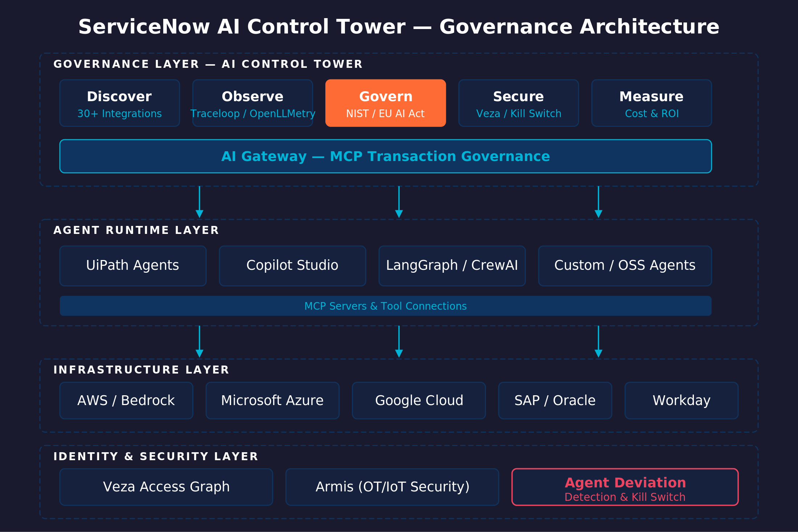Click the Discover box with 30+ Integrations
798x532 pixels.
tap(120, 103)
